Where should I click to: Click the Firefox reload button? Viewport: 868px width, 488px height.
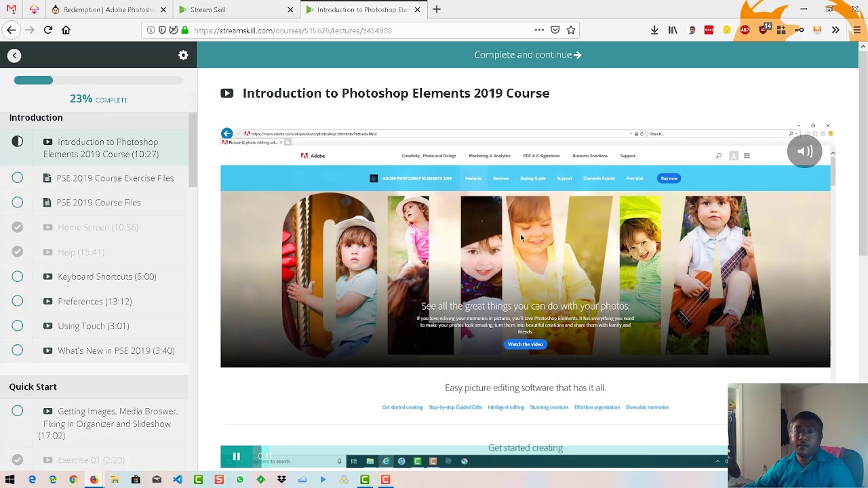[x=48, y=30]
